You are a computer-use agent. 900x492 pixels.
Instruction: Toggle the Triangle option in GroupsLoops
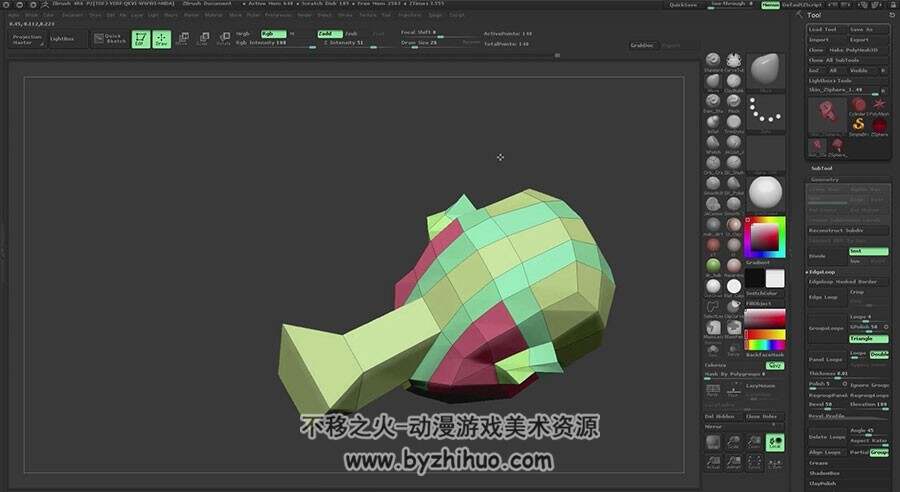tap(868, 339)
